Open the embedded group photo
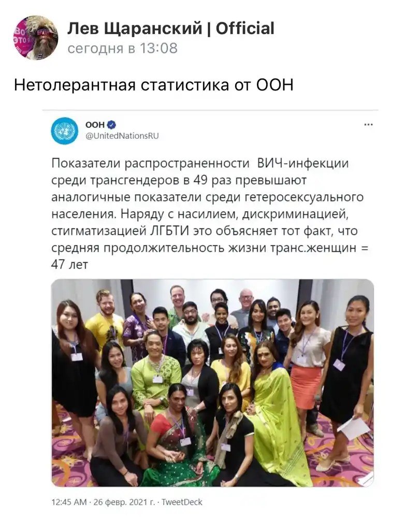The width and height of the screenshot is (420, 519). (x=212, y=383)
